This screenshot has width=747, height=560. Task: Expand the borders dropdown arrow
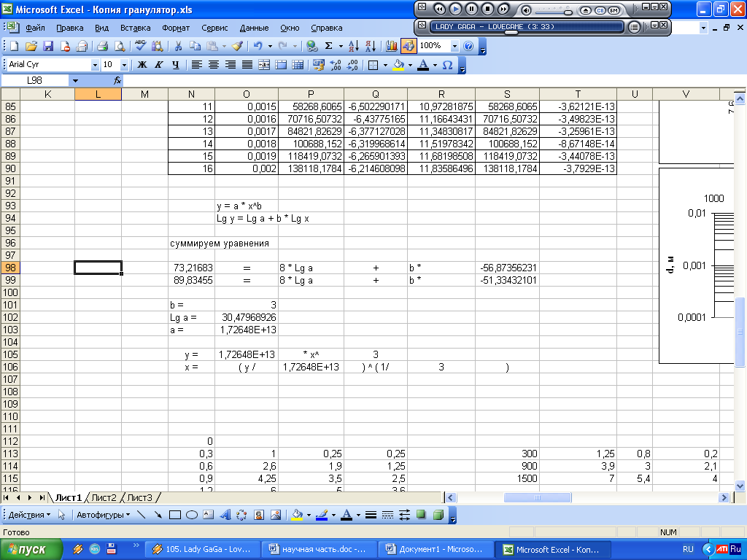tap(385, 65)
